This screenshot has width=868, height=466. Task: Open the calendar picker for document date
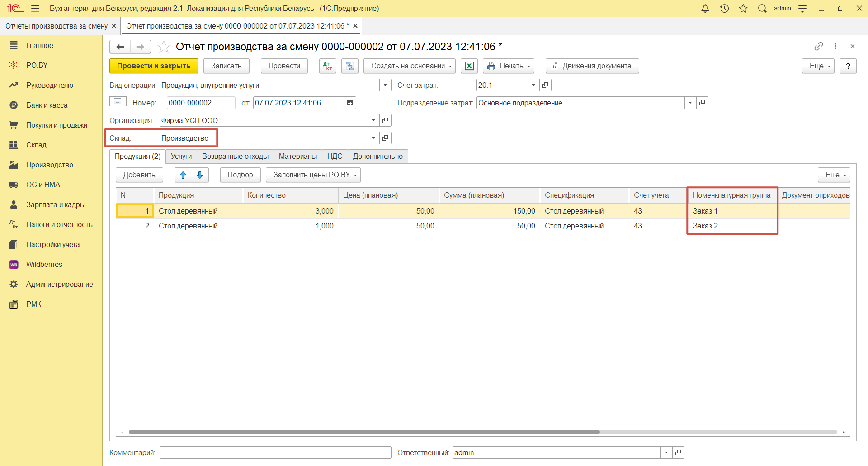(350, 103)
